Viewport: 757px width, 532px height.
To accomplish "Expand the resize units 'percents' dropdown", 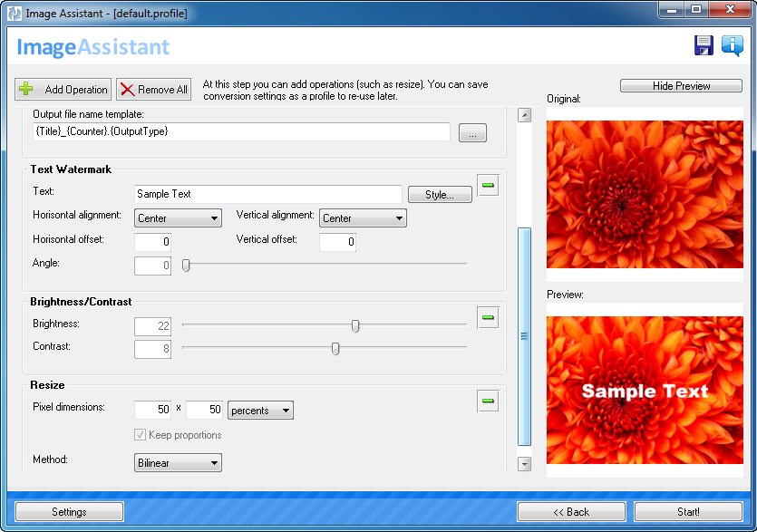I will 260,411.
